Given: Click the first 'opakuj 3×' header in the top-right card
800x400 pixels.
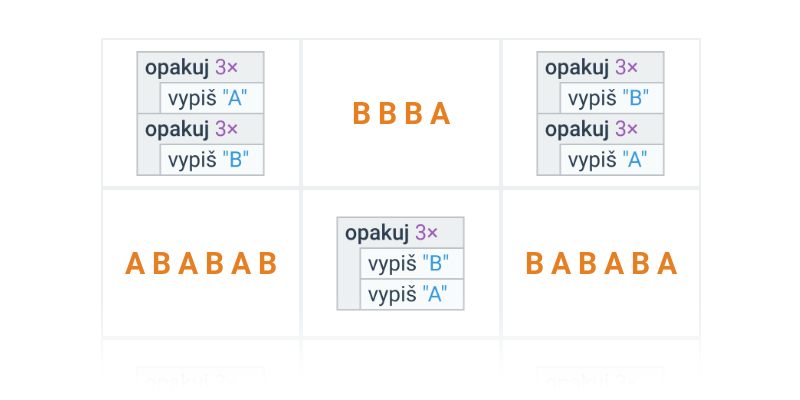Looking at the screenshot, I should (x=601, y=67).
